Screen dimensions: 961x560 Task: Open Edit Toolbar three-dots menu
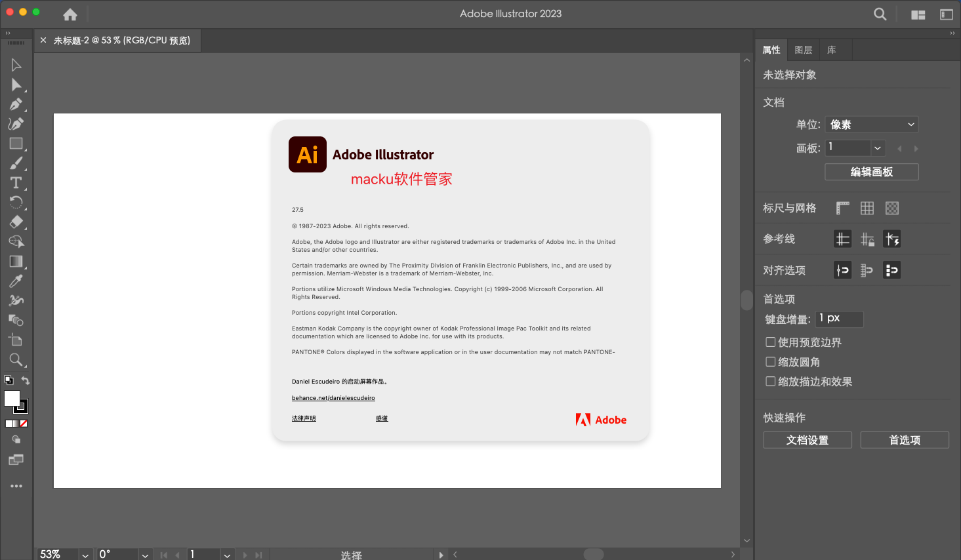pyautogui.click(x=16, y=486)
